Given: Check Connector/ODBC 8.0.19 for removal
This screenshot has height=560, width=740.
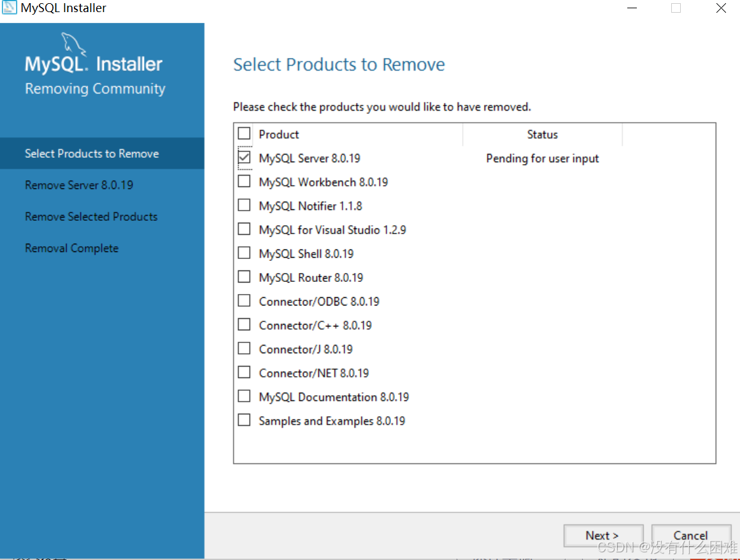Looking at the screenshot, I should (x=244, y=300).
